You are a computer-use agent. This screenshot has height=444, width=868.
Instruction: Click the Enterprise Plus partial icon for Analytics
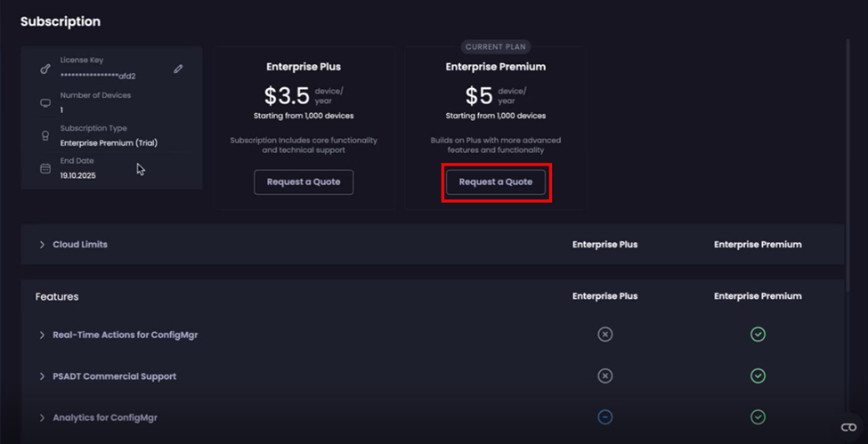coord(605,417)
